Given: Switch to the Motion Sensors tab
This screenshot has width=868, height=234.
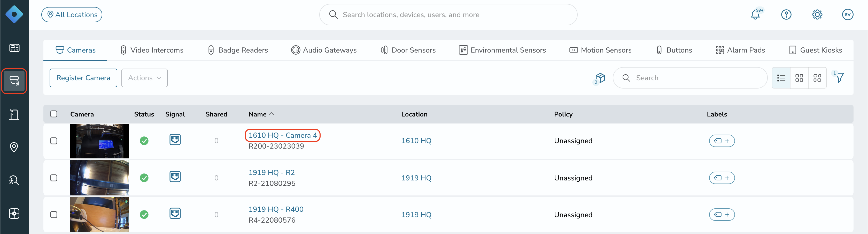Looking at the screenshot, I should click(600, 50).
